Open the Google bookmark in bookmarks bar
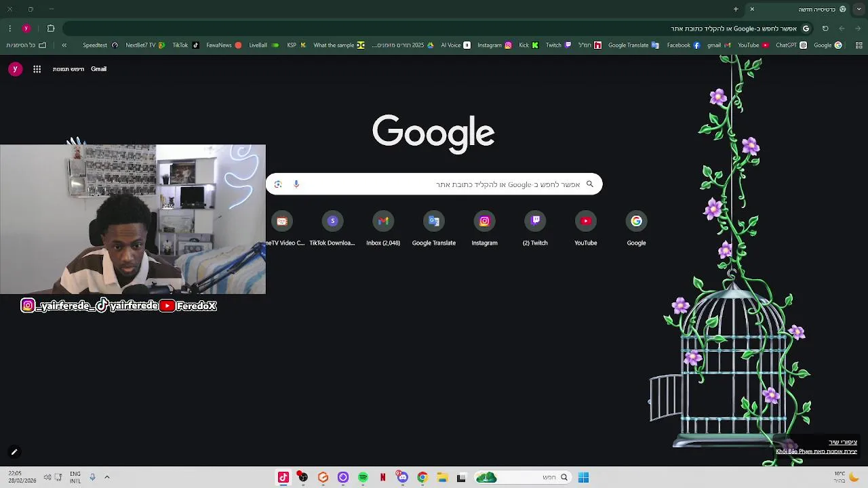The width and height of the screenshot is (868, 488). [827, 45]
